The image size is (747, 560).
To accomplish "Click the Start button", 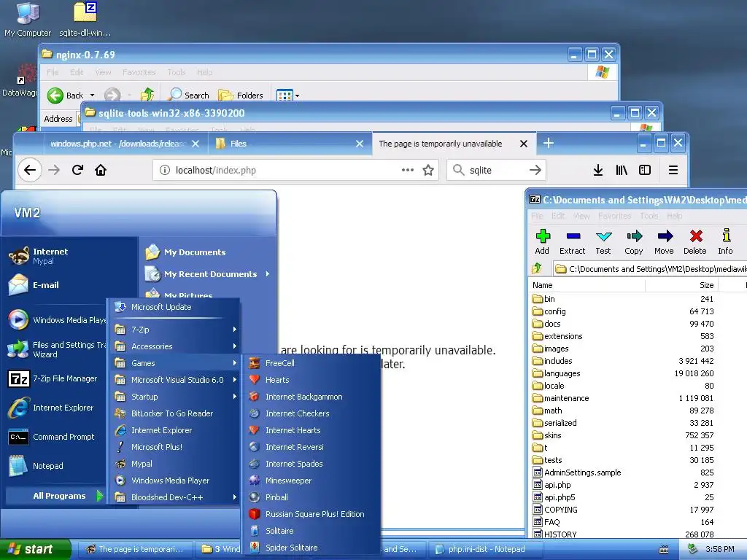I will pyautogui.click(x=34, y=549).
